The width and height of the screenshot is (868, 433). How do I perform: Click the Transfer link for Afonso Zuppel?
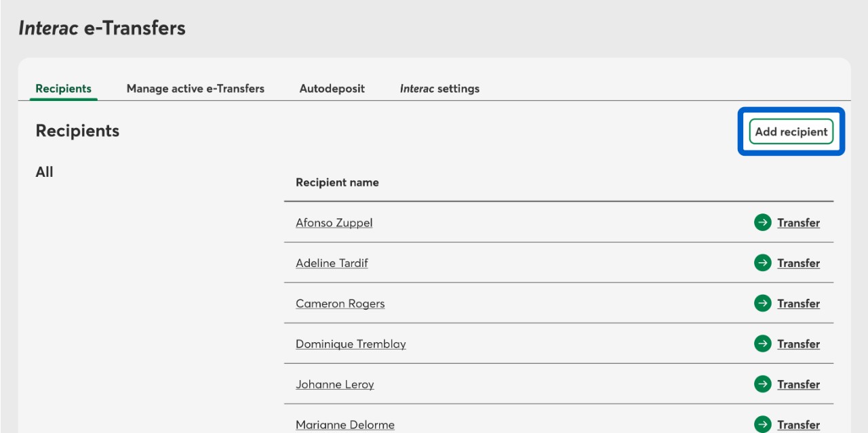coord(798,223)
